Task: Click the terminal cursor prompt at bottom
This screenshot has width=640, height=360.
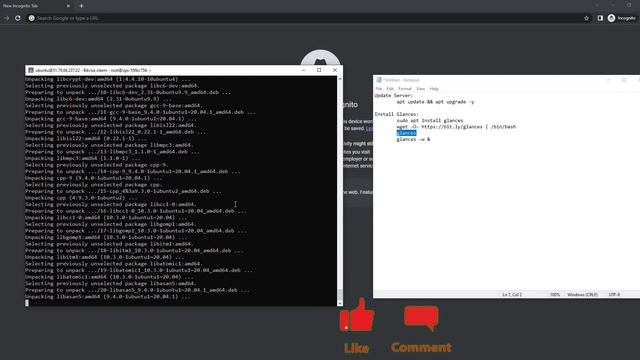Action: click(27, 303)
